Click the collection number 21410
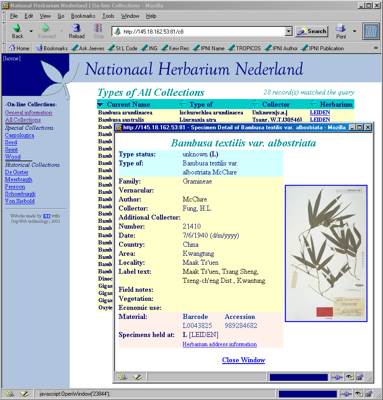The width and height of the screenshot is (383, 400). [192, 227]
